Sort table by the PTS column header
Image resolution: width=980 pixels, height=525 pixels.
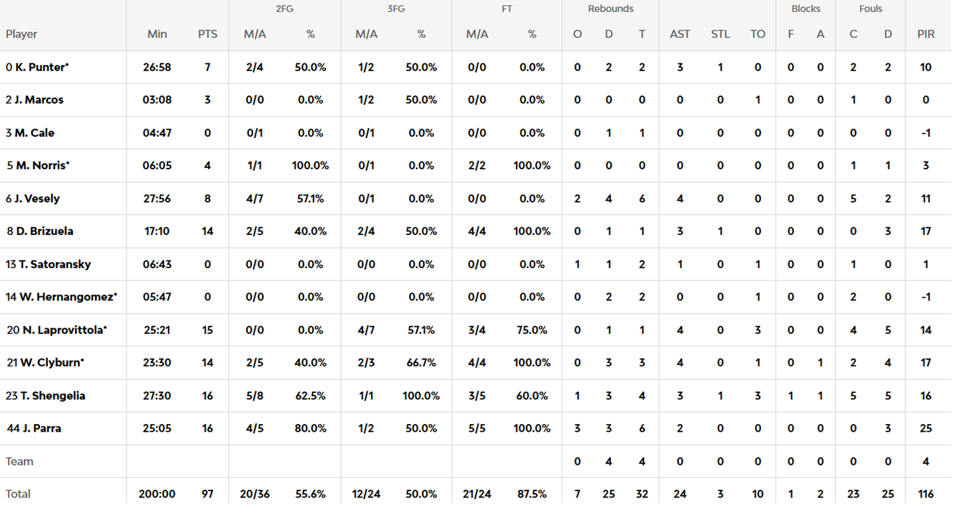pyautogui.click(x=207, y=34)
